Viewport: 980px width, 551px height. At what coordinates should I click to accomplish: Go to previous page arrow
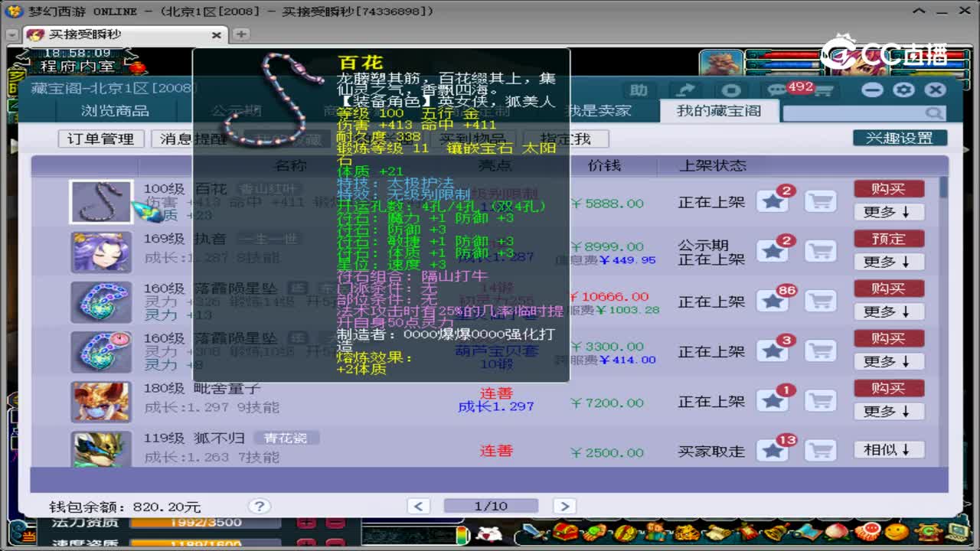point(419,506)
